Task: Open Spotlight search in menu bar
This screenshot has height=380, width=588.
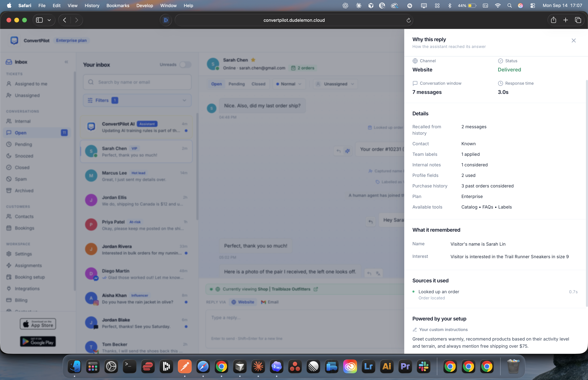Action: click(510, 5)
